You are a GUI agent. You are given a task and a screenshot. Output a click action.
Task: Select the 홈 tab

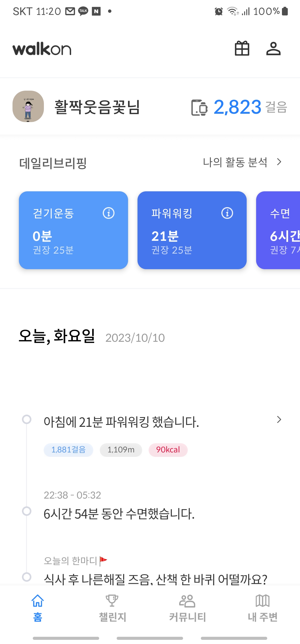coord(37,608)
